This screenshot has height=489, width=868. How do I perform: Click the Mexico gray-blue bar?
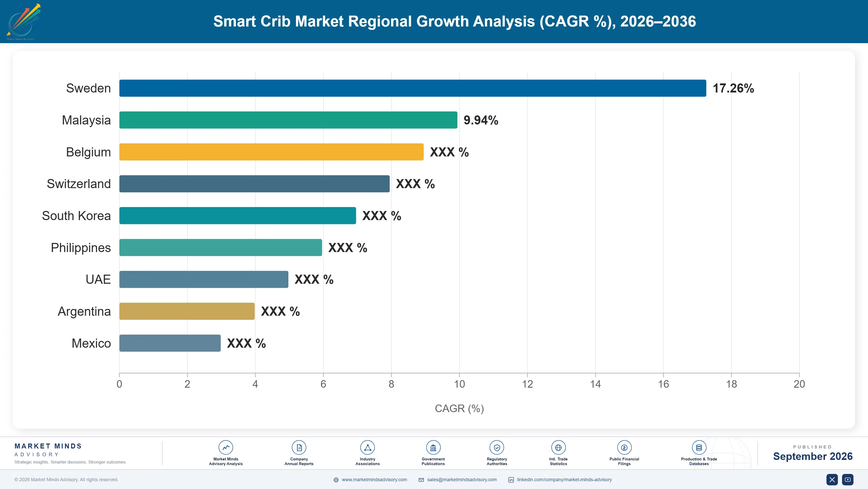[x=170, y=343]
